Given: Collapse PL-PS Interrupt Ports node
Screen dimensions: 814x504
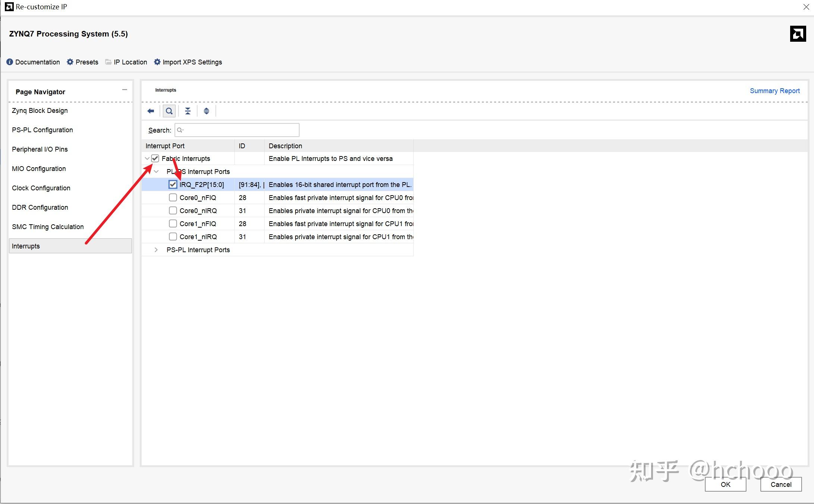Looking at the screenshot, I should [x=156, y=172].
